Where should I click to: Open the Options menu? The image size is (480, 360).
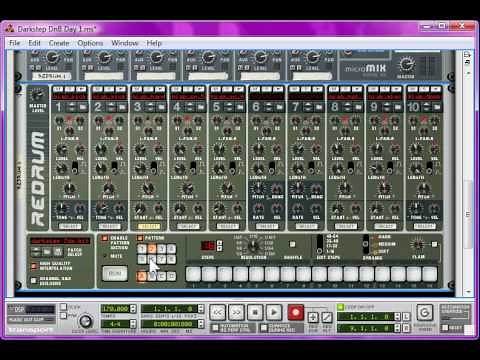pyautogui.click(x=90, y=43)
